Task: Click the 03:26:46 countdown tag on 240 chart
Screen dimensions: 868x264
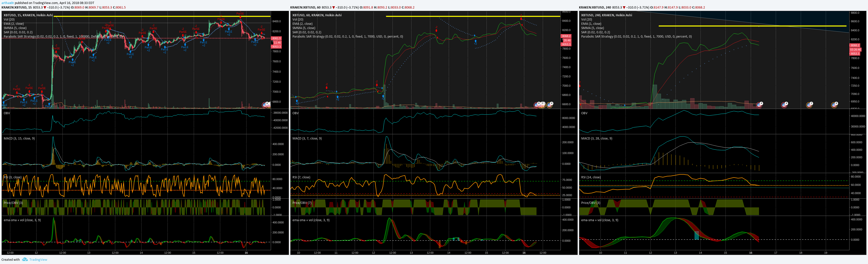Action: [855, 50]
